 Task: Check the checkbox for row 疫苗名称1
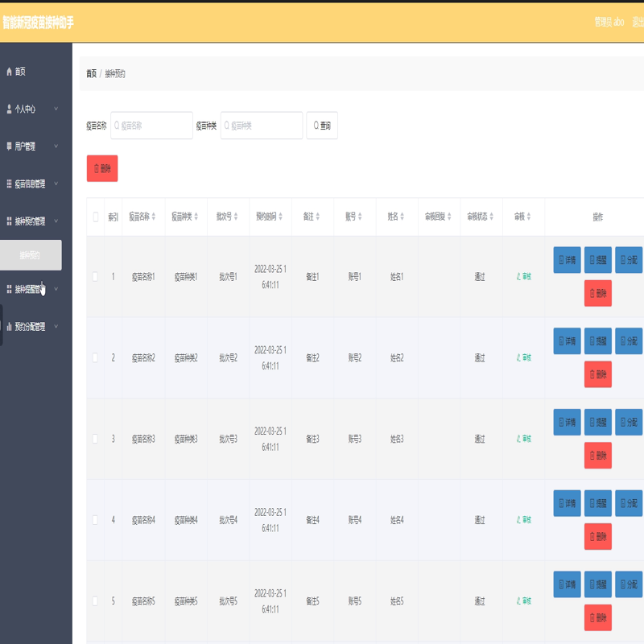pyautogui.click(x=95, y=276)
